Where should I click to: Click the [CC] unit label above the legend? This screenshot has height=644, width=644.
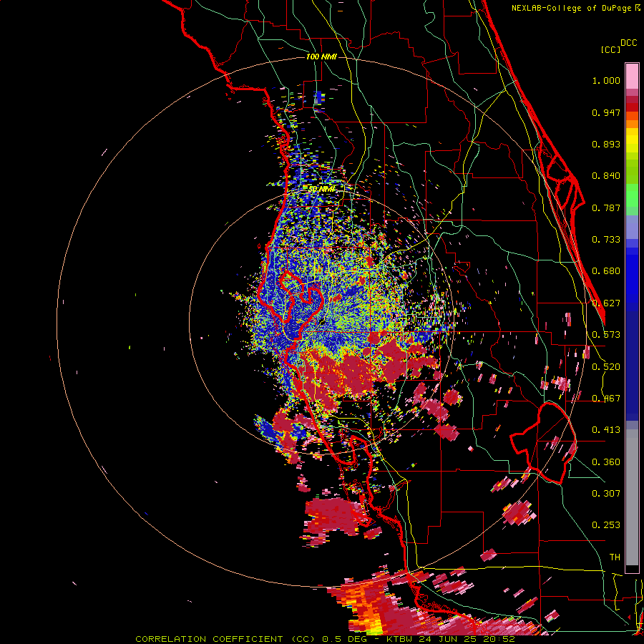click(610, 49)
